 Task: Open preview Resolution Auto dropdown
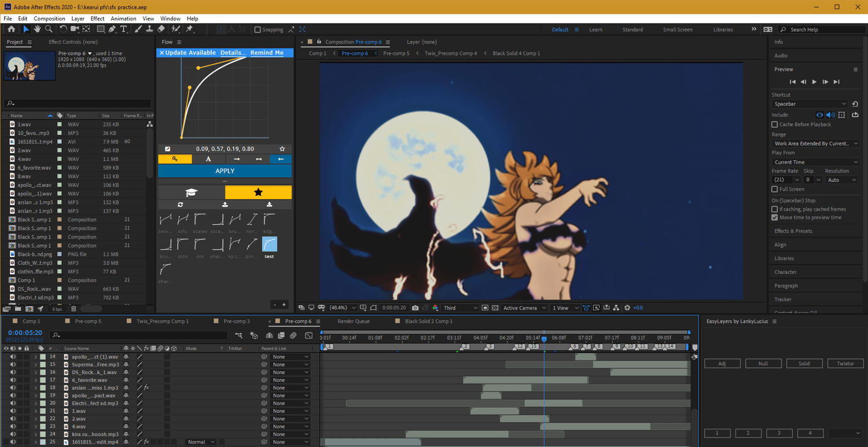click(841, 180)
